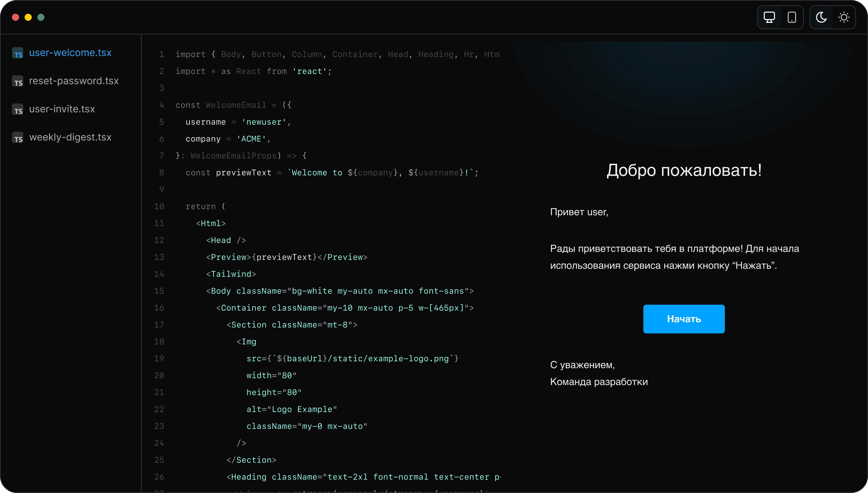Click line number 10 in gutter
Screen dimensions: 868x493
159,206
